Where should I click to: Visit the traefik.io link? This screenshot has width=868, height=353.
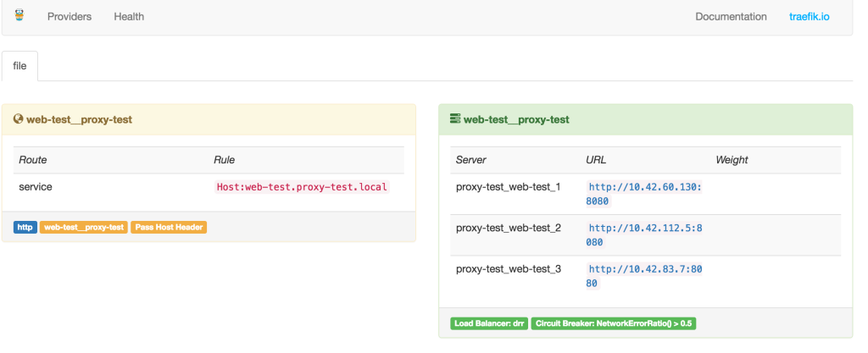pyautogui.click(x=810, y=17)
